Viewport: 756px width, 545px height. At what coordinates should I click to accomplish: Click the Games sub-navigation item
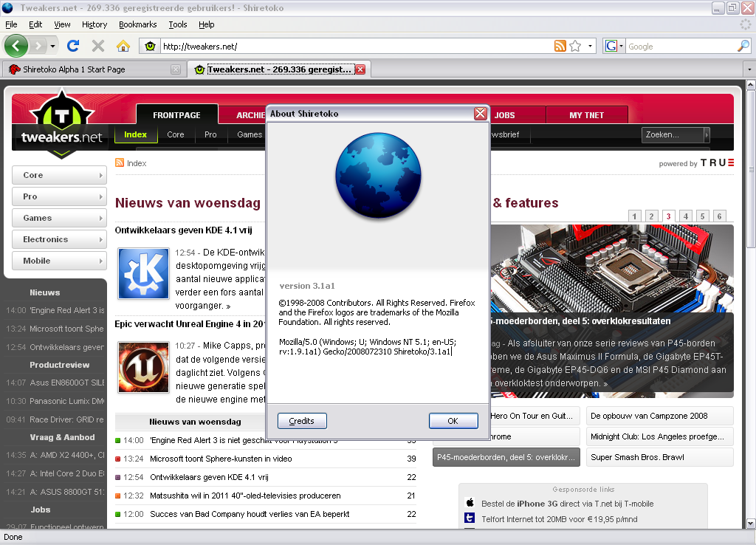tap(250, 134)
